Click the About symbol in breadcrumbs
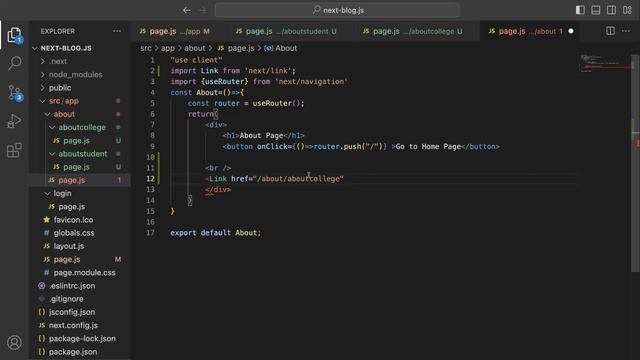This screenshot has height=360, width=640. (x=281, y=48)
